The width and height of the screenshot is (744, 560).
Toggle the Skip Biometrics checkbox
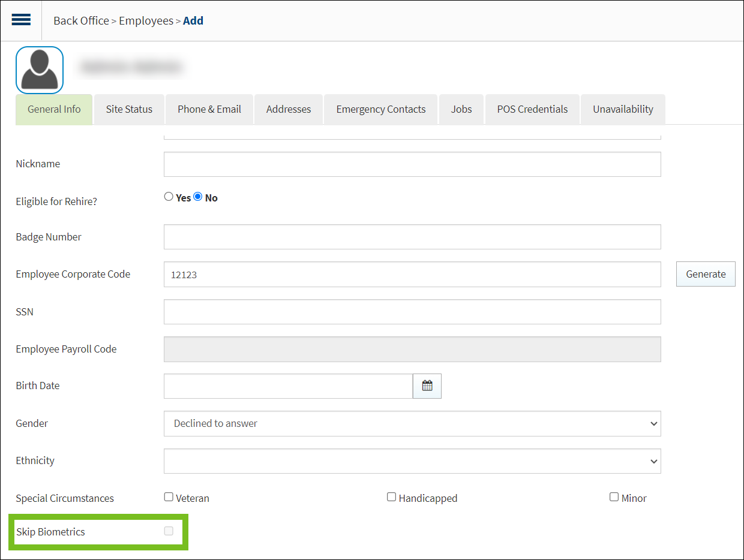(169, 531)
